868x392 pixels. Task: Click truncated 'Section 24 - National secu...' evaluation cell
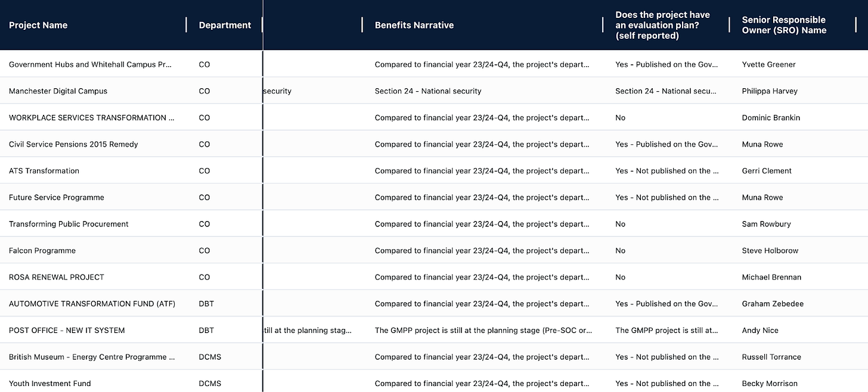point(665,91)
